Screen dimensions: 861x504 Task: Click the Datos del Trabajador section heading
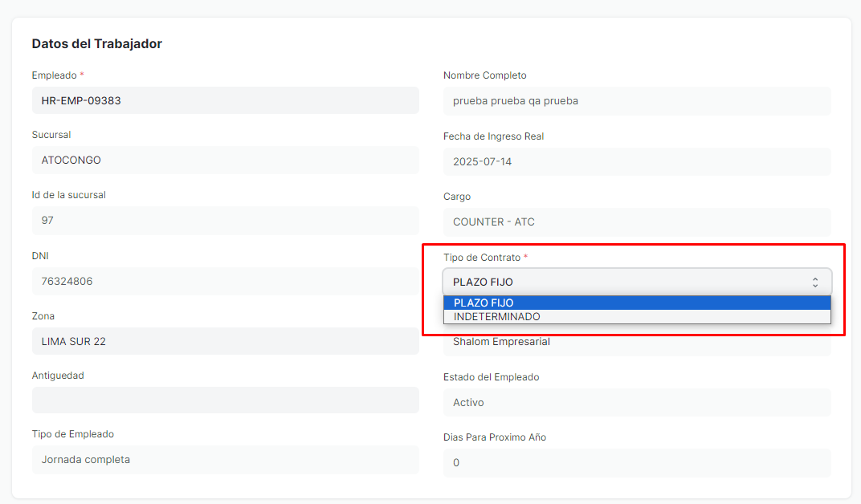[x=96, y=43]
